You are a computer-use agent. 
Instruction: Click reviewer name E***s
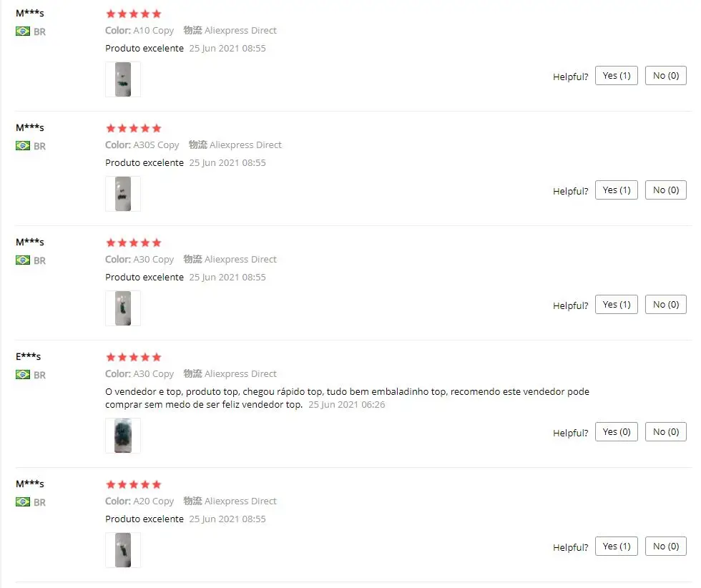click(28, 356)
